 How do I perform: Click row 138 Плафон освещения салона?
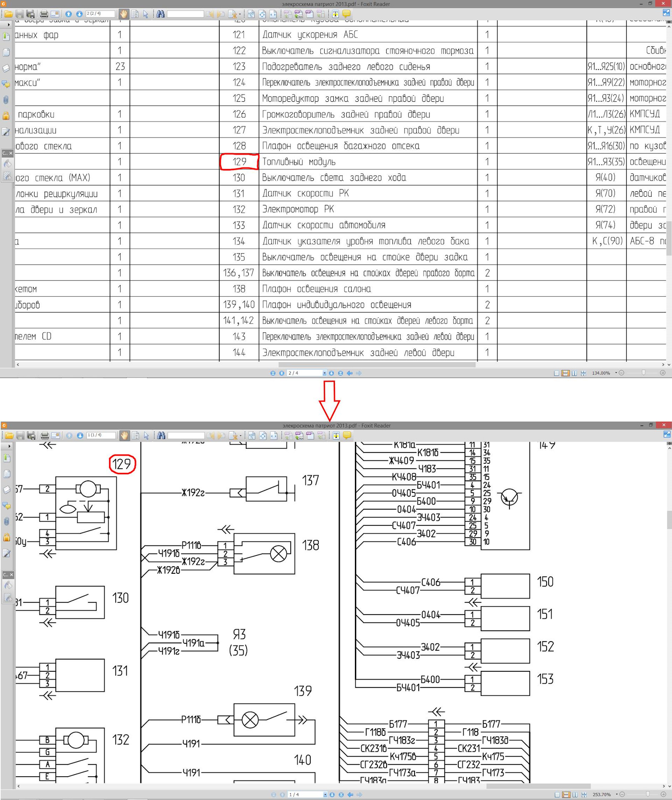[316, 289]
